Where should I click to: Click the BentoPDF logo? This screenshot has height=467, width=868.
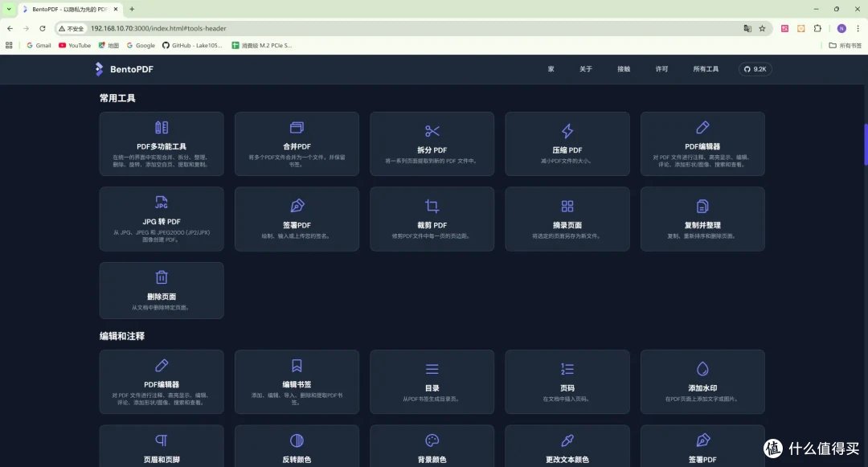point(124,69)
